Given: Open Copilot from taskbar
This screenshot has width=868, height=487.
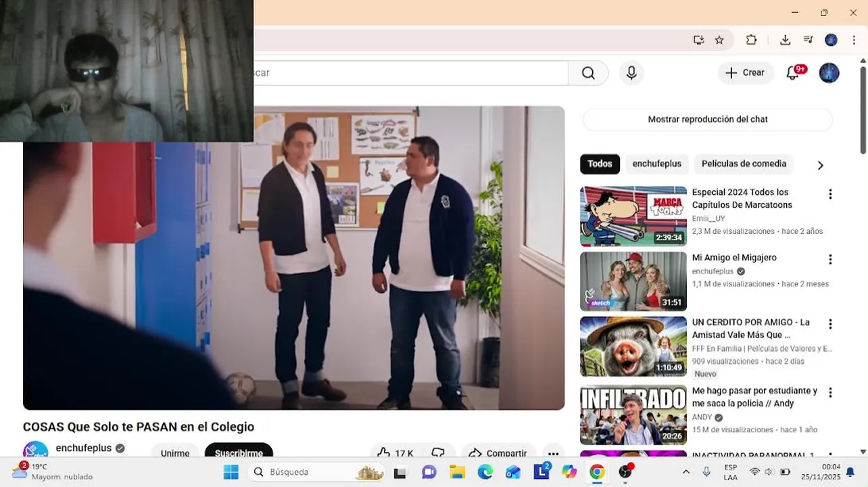Looking at the screenshot, I should point(569,472).
